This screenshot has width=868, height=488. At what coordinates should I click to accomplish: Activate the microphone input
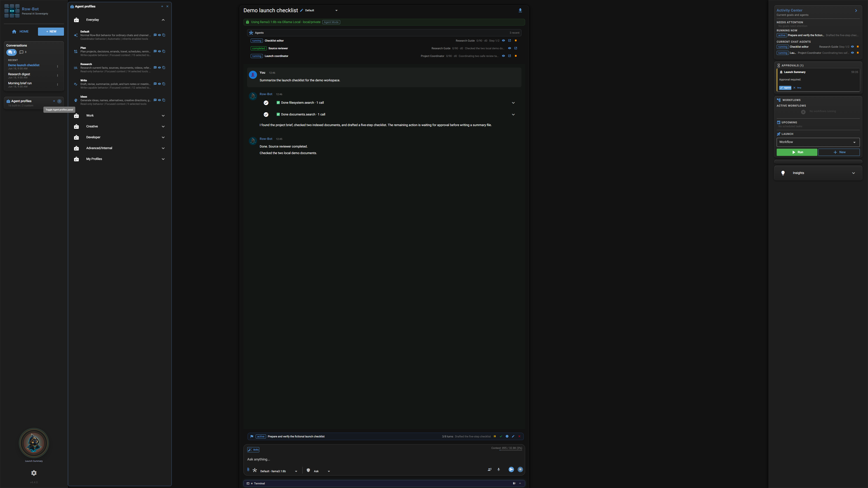point(499,469)
